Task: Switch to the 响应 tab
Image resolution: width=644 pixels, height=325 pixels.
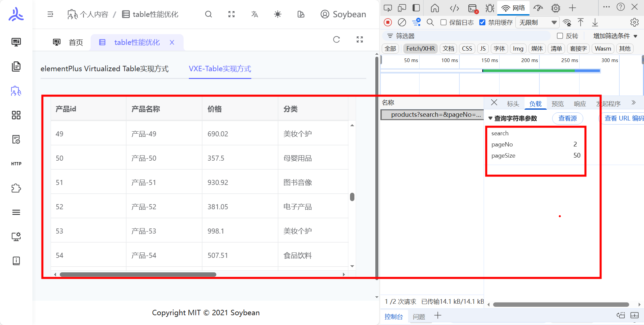Action: 580,104
